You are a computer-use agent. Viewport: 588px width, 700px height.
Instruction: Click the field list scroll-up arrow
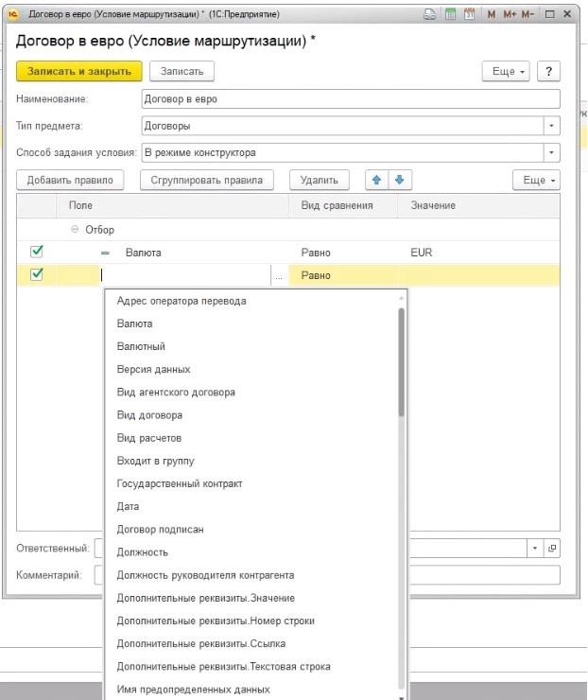(401, 298)
